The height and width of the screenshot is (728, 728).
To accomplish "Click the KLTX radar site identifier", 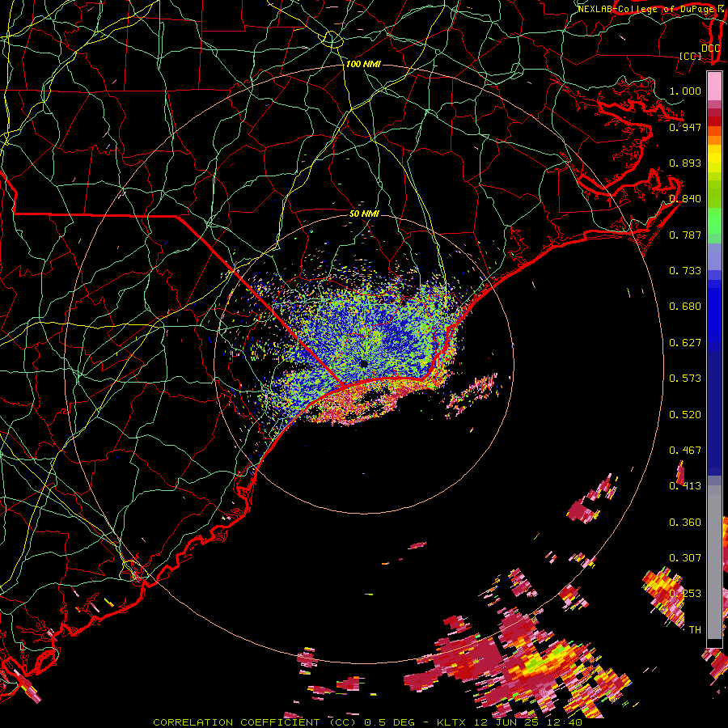I will (x=453, y=722).
